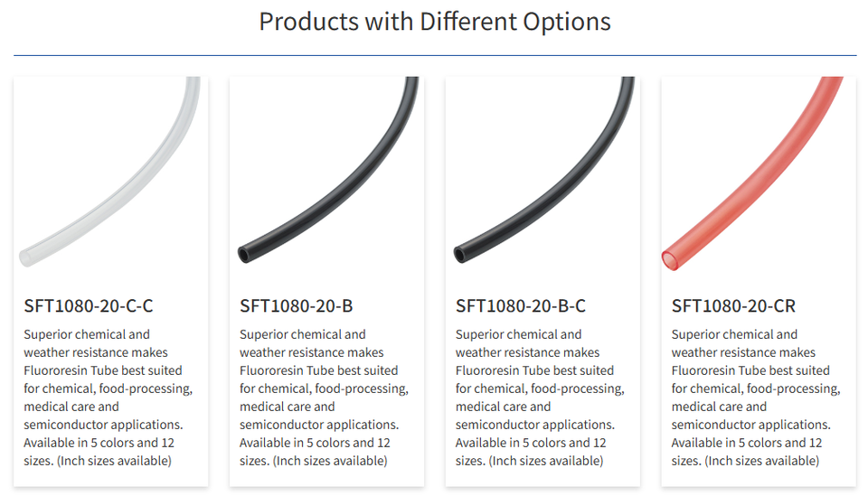Click "Superior chemical and" line in SFT1080-20-C-C card
The image size is (868, 496).
coord(87,334)
